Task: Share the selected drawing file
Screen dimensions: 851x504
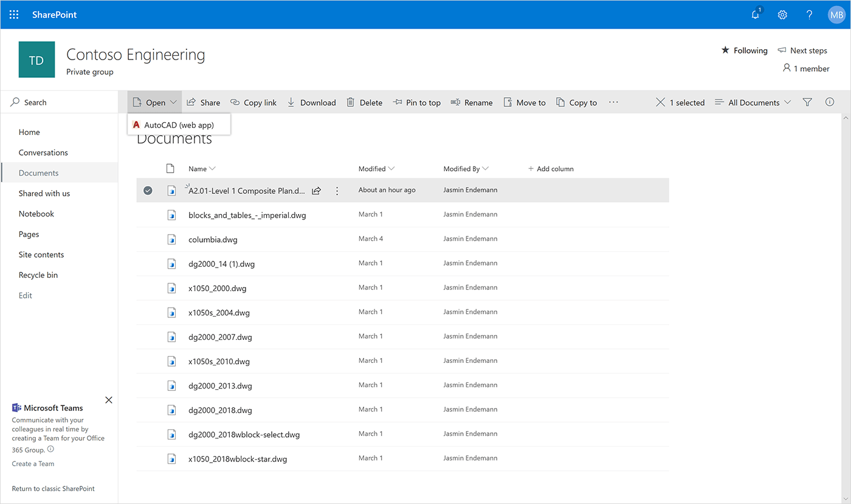Action: (x=204, y=102)
